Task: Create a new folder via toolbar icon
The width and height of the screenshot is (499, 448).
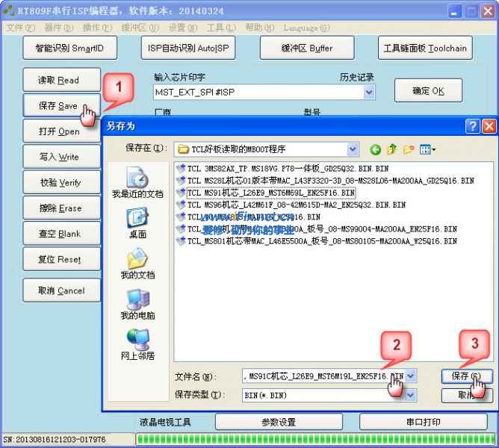Action: pyautogui.click(x=409, y=150)
